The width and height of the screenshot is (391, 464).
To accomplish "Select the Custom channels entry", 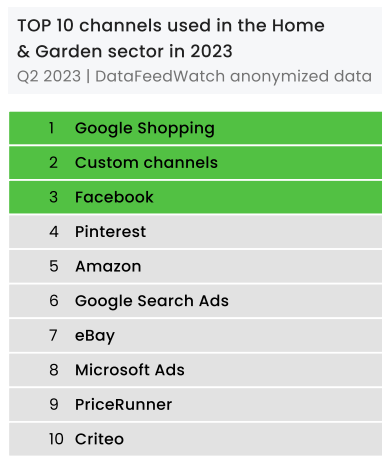I will [195, 163].
